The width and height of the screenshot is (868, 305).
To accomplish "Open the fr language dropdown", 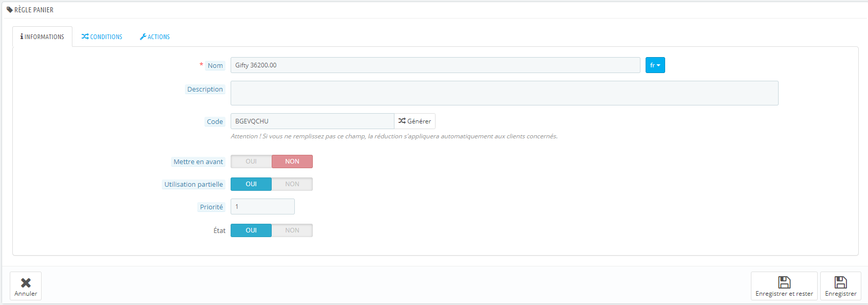I will point(655,65).
